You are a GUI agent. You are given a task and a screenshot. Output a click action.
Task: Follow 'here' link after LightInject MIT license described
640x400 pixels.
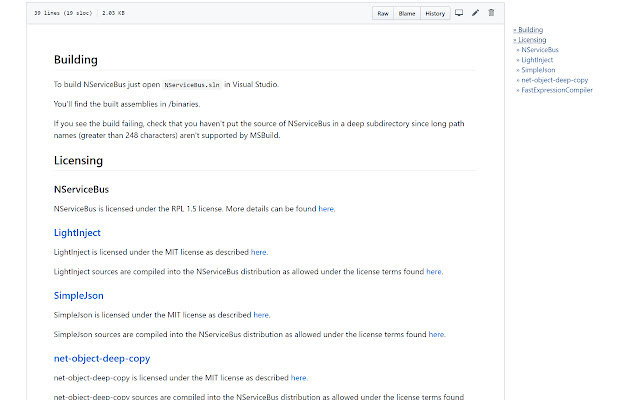[x=259, y=252]
